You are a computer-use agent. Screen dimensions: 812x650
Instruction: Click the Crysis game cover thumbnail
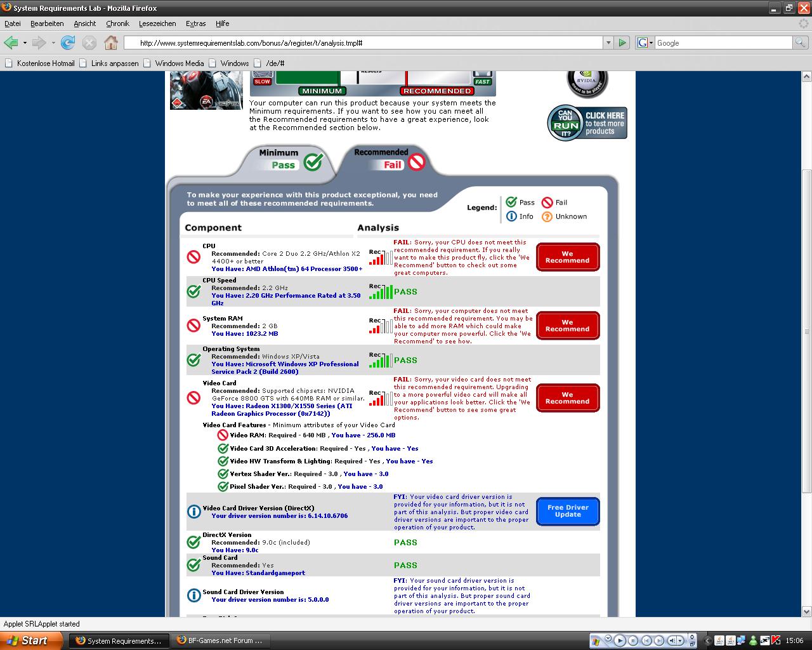206,90
